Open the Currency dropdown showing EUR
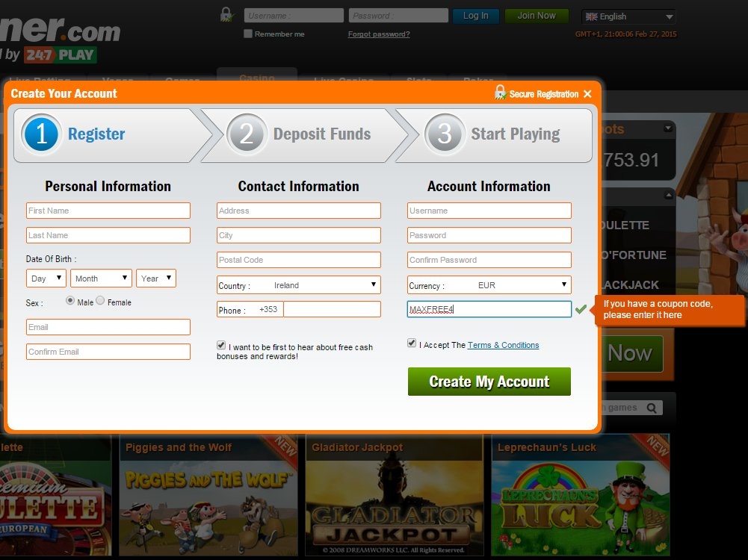 pyautogui.click(x=489, y=285)
